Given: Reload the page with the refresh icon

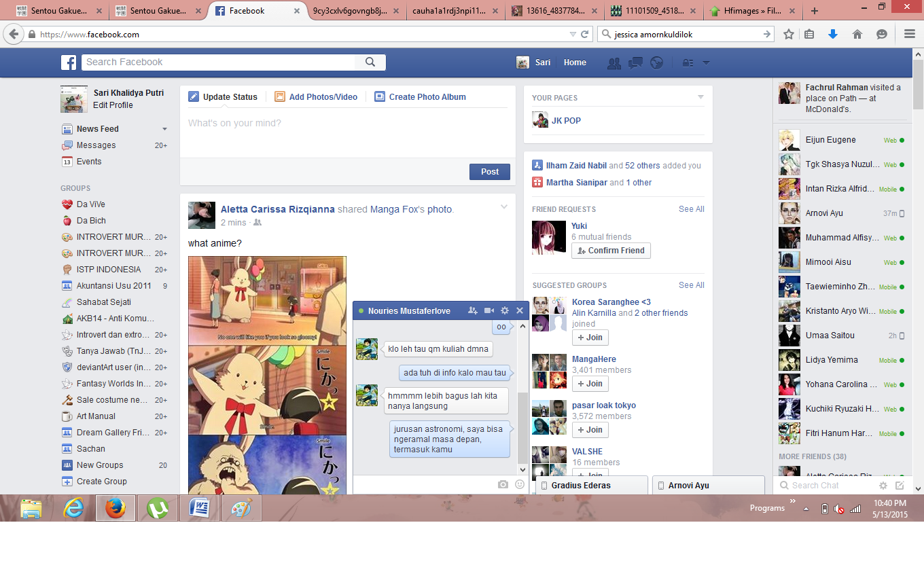Looking at the screenshot, I should (x=584, y=35).
